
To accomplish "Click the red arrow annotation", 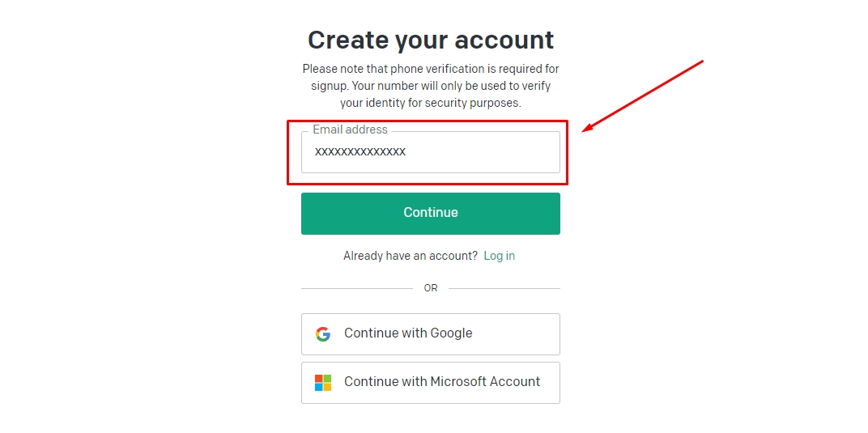I will click(643, 96).
